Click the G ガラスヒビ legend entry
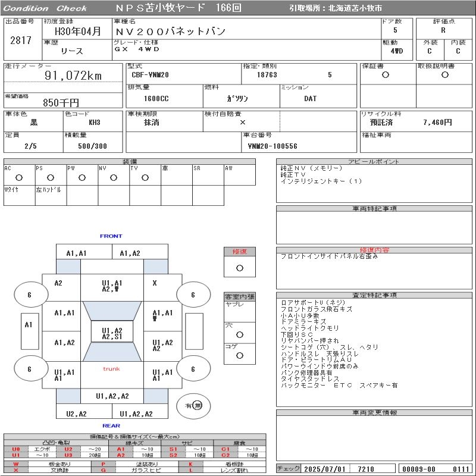The width and height of the screenshot is (476, 476). tap(135, 470)
